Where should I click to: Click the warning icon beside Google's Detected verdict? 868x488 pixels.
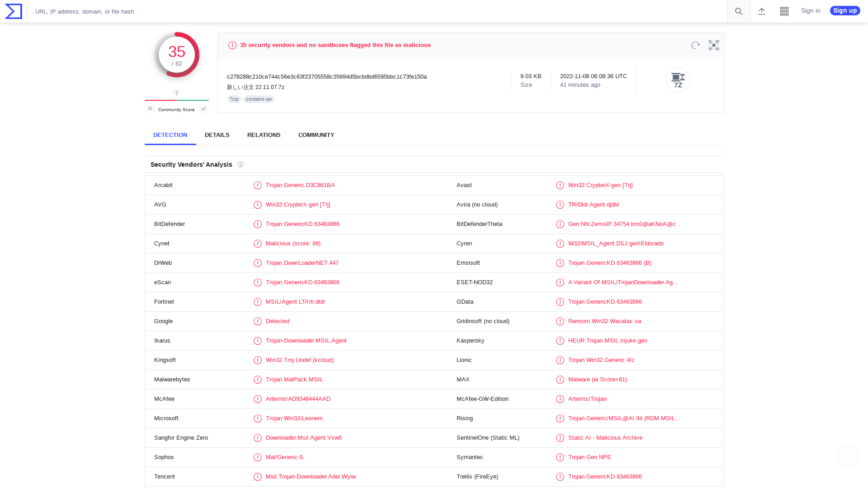(x=258, y=321)
